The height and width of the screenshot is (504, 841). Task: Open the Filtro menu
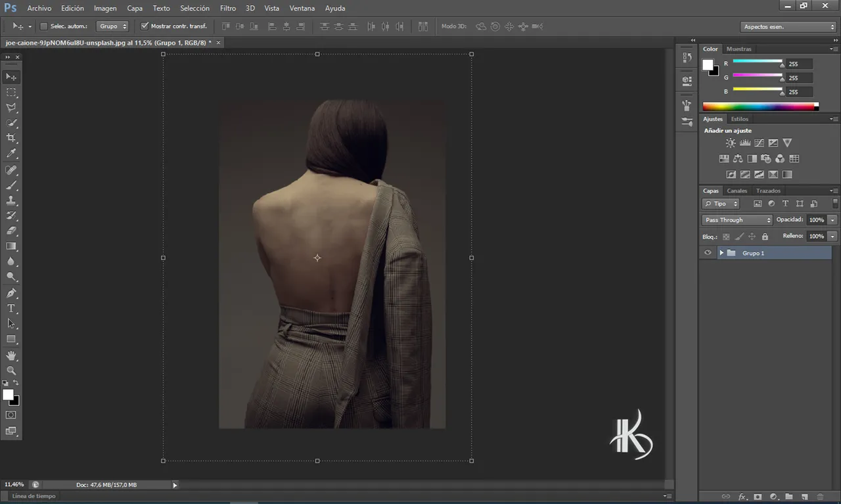[228, 9]
